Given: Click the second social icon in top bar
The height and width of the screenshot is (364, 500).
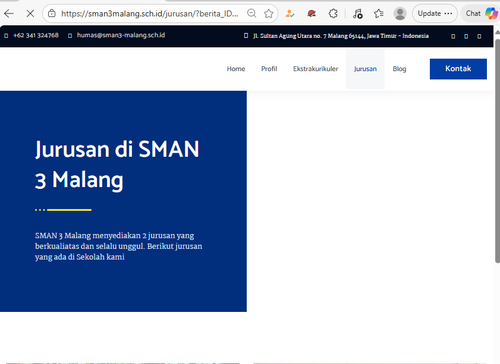Looking at the screenshot, I should (x=466, y=36).
